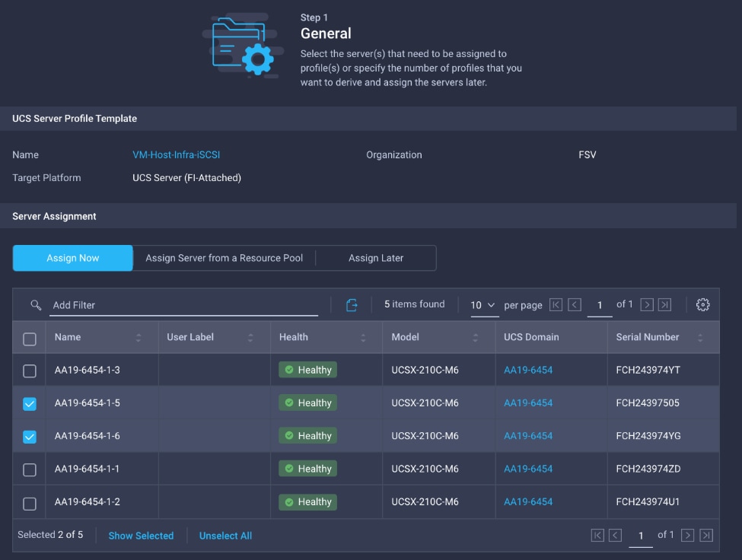
Task: Click serial number FCH243974YG
Action: (x=648, y=436)
